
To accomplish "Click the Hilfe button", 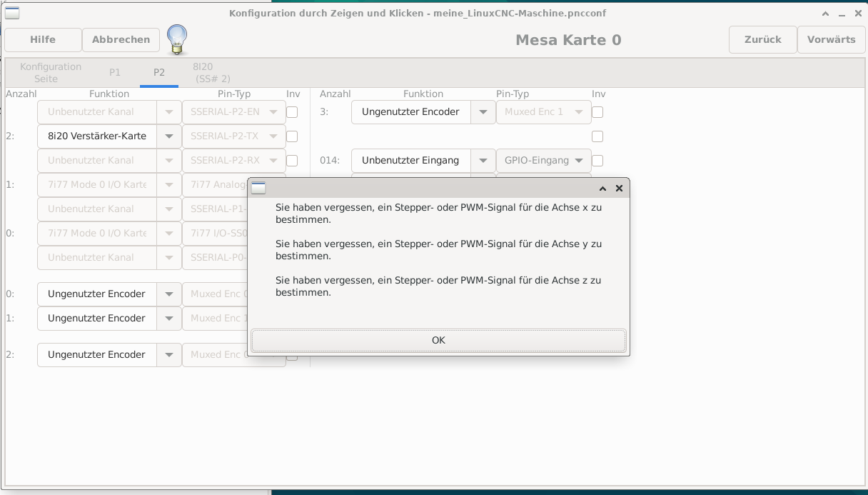I will (x=43, y=40).
